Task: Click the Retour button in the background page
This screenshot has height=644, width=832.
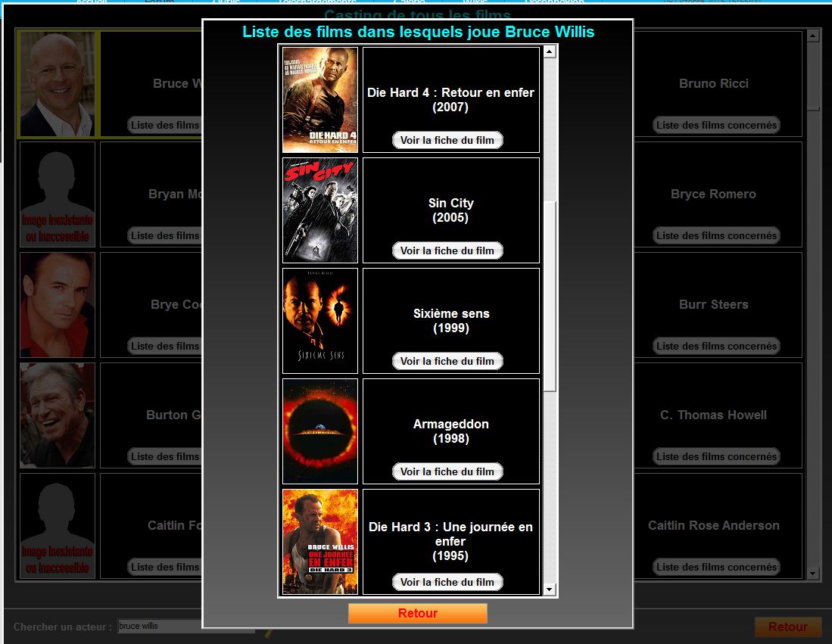Action: [x=788, y=627]
